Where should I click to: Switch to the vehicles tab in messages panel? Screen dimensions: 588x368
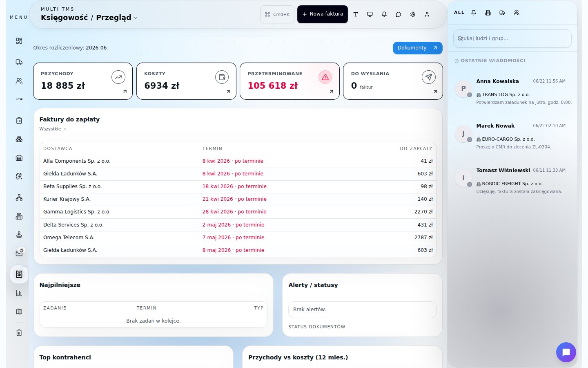502,13
